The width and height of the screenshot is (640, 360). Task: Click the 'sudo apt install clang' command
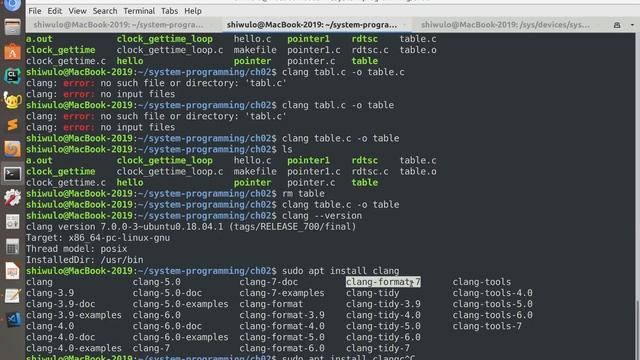341,271
